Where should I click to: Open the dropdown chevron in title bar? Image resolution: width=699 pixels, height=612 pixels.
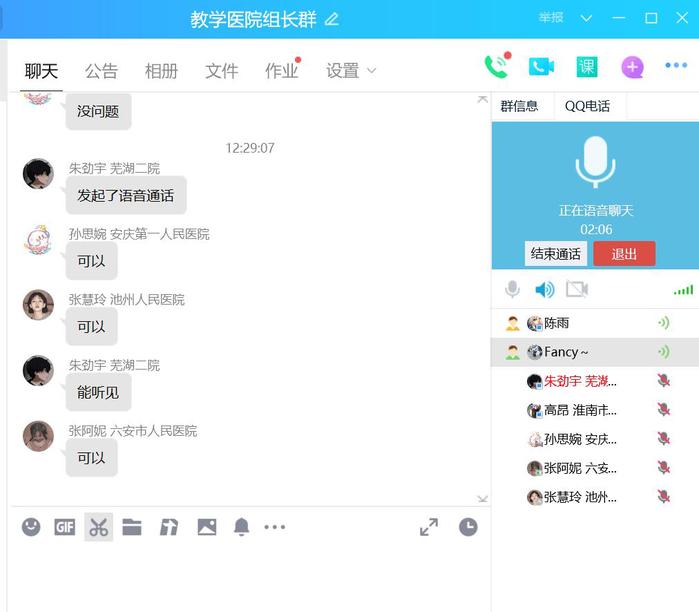(586, 18)
